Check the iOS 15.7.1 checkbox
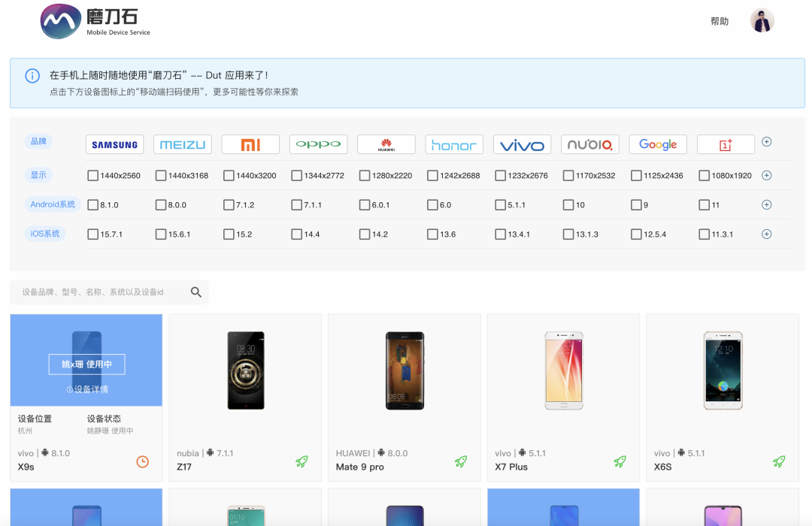This screenshot has width=812, height=526. pyautogui.click(x=93, y=234)
